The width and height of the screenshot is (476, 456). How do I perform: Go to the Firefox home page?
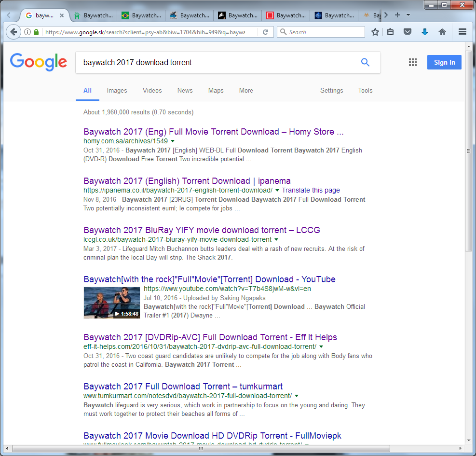442,32
